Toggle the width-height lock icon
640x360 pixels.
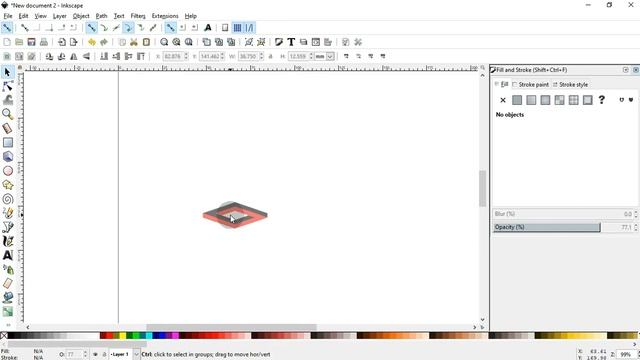point(271,56)
